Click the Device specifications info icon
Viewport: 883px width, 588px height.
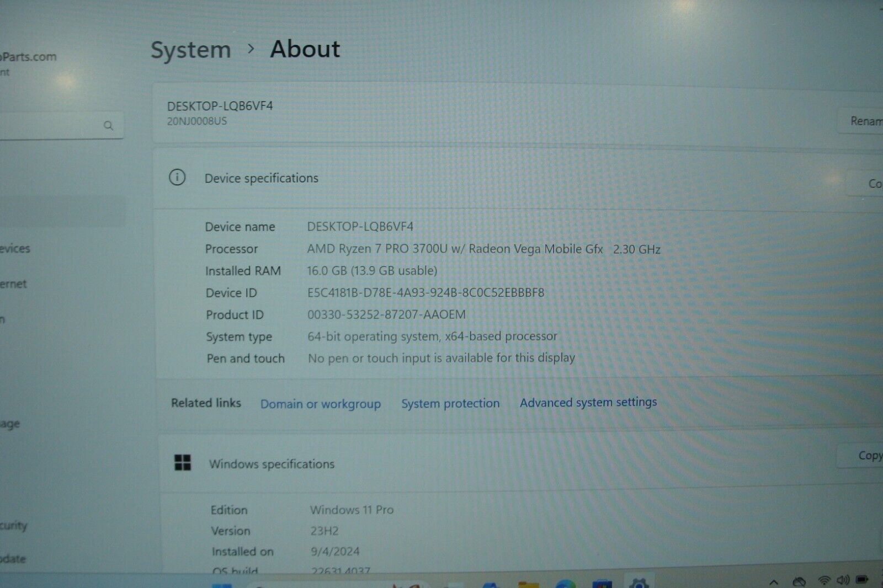[177, 177]
